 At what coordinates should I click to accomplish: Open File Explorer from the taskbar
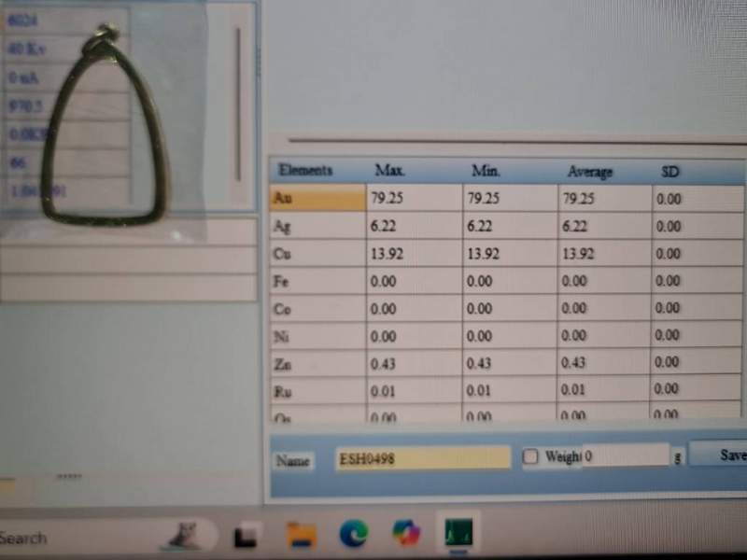click(301, 534)
